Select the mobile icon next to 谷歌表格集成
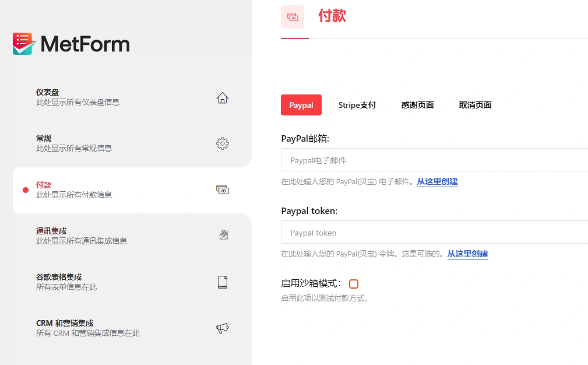The image size is (588, 365). 222,281
